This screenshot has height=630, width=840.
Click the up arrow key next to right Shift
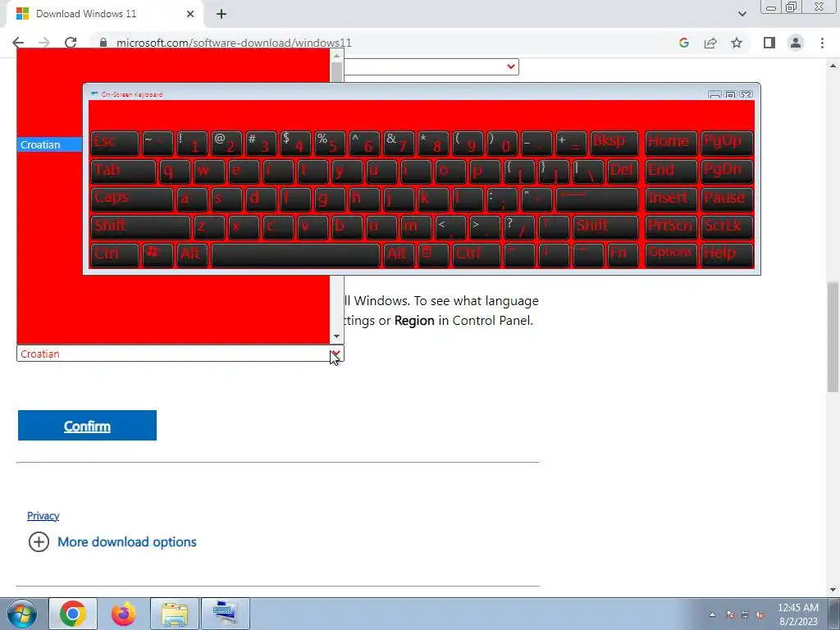[x=554, y=226]
